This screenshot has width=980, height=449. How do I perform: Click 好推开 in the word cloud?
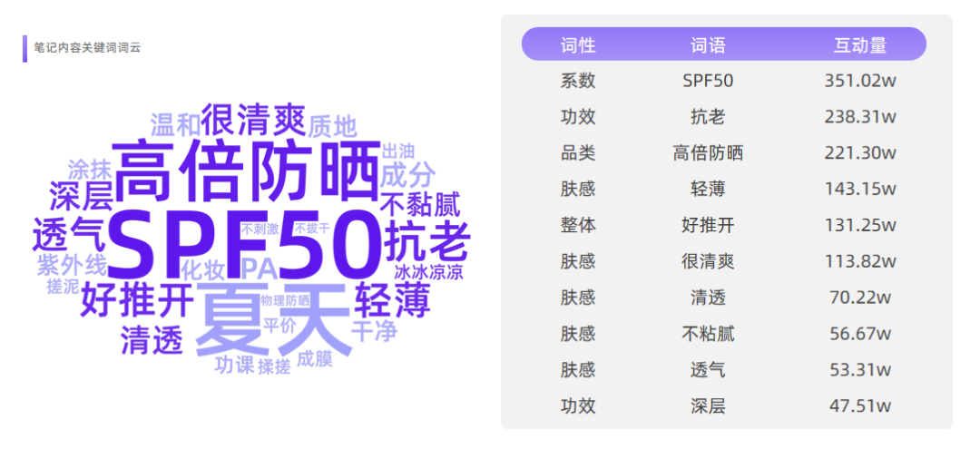[x=137, y=300]
